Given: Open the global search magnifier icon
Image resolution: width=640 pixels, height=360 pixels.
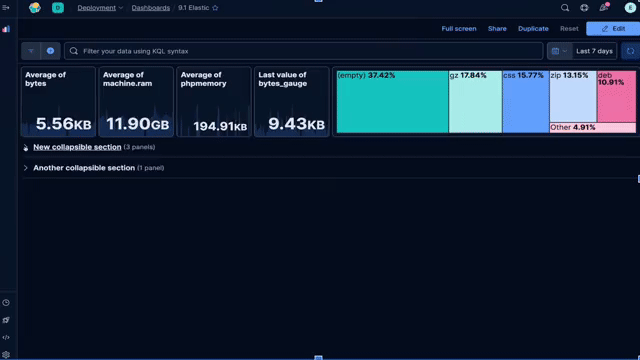Looking at the screenshot, I should [565, 8].
